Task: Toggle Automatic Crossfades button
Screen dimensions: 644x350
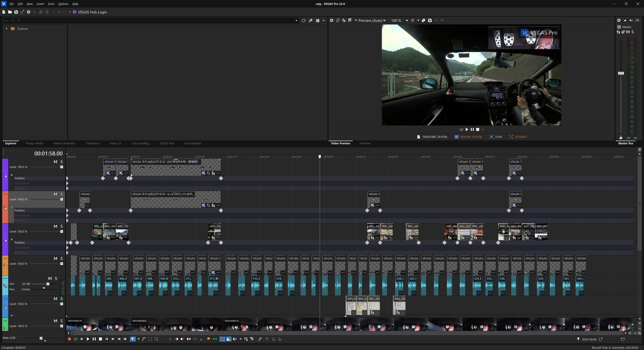Action: (x=228, y=339)
